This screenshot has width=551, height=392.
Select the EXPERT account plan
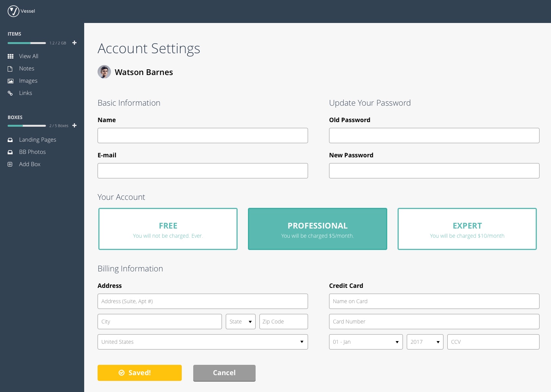click(467, 229)
